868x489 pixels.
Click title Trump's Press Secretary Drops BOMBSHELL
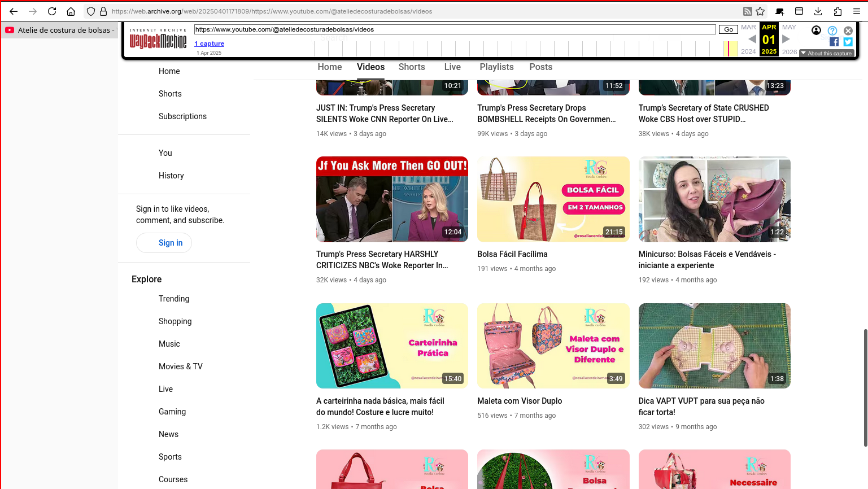[546, 113]
